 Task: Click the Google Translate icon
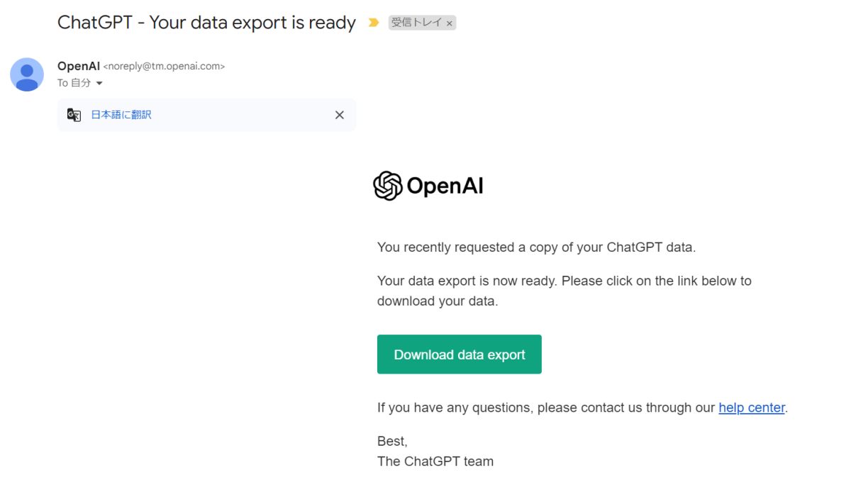[x=74, y=115]
